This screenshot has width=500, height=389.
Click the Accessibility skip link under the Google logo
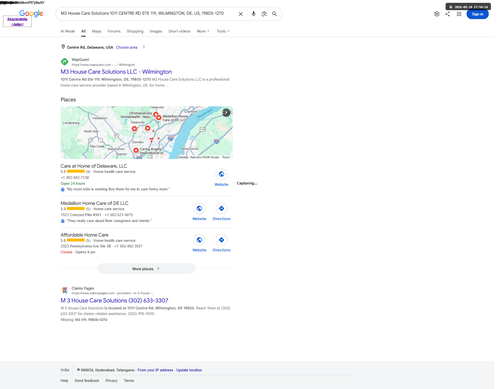(x=17, y=22)
